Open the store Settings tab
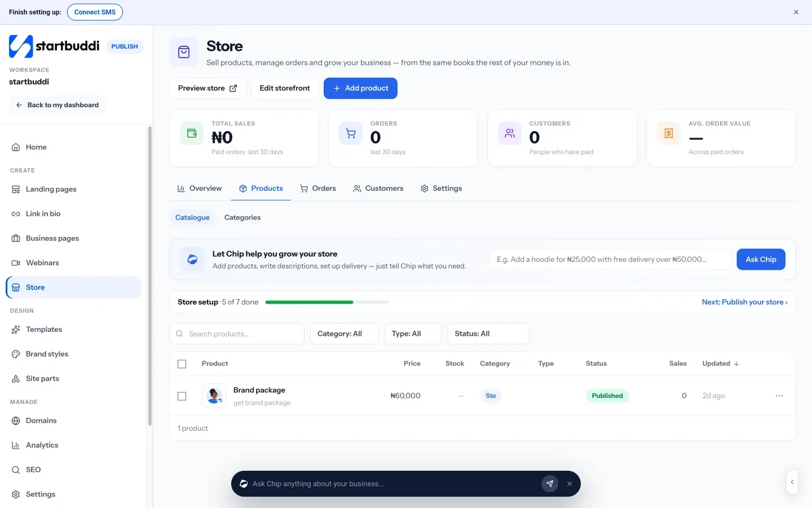Screen dimensions: 812x508 tap(442, 189)
